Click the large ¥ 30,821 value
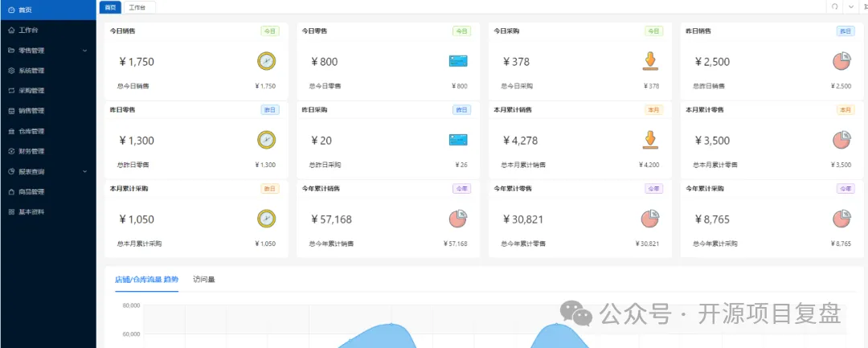The height and width of the screenshot is (348, 868). pos(523,219)
